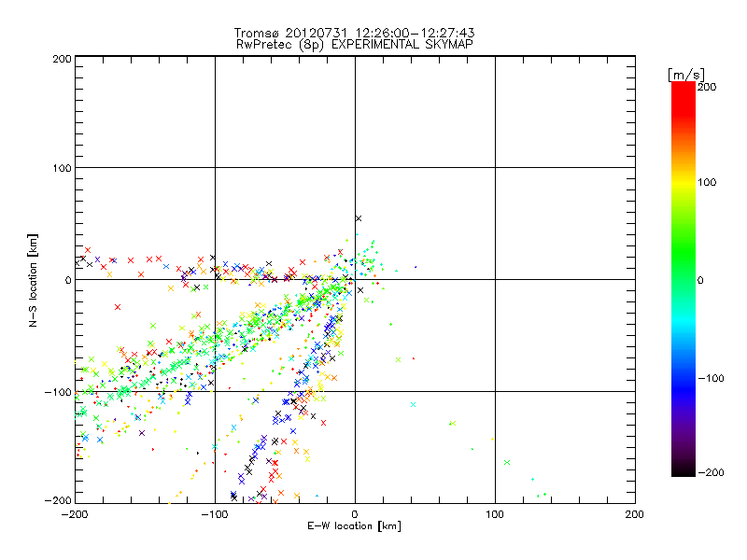Viewport: 747px width, 560px height.
Task: Click the x-axis tick label -100
Action: pyautogui.click(x=215, y=514)
